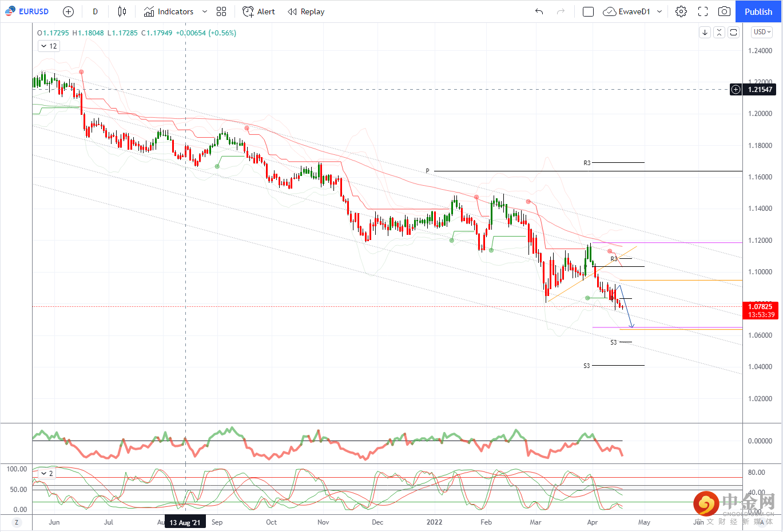Open the Indicators dialog
783x532 pixels.
[x=169, y=11]
